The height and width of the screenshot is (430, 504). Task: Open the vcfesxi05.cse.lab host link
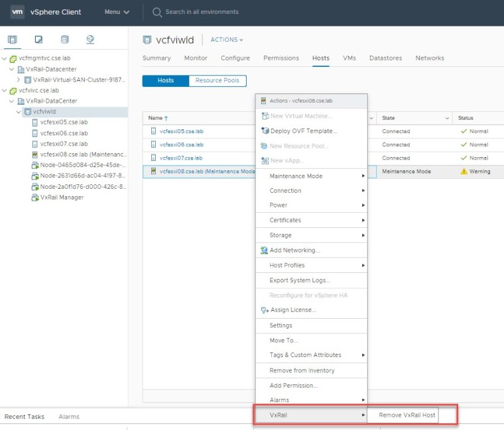click(181, 131)
